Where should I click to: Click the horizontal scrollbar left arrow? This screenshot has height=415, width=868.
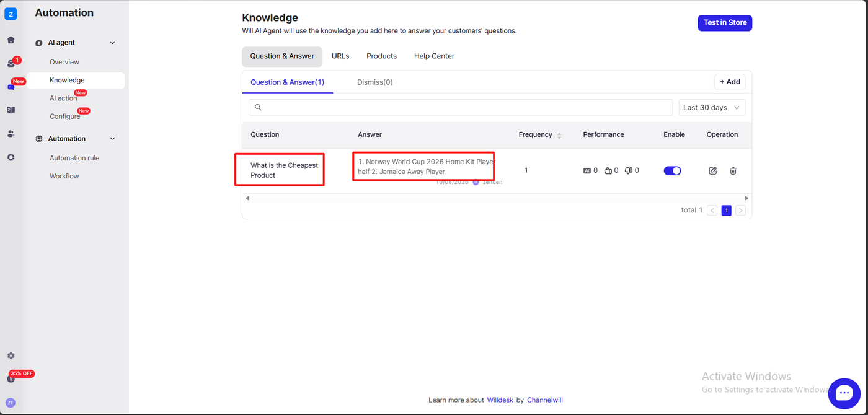click(247, 198)
